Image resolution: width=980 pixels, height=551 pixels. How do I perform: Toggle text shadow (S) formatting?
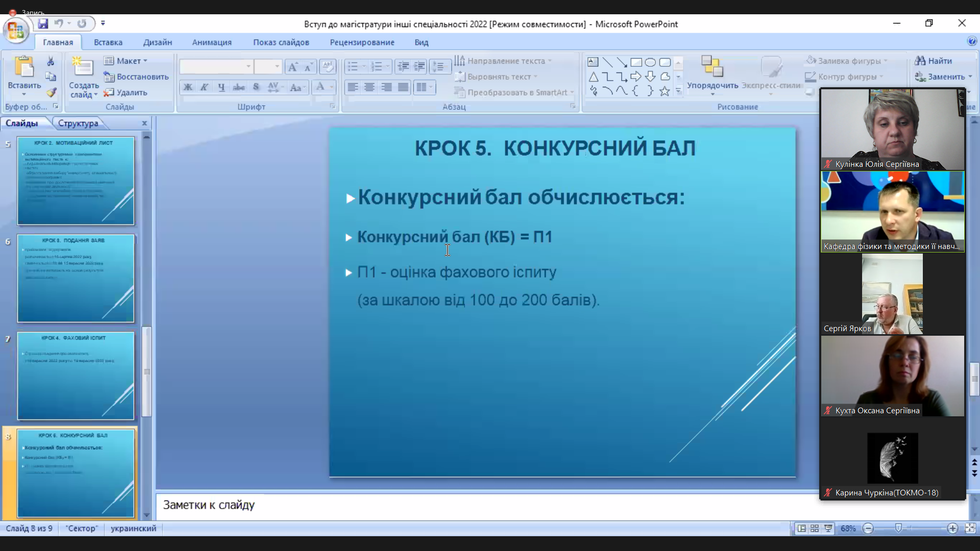coord(256,87)
